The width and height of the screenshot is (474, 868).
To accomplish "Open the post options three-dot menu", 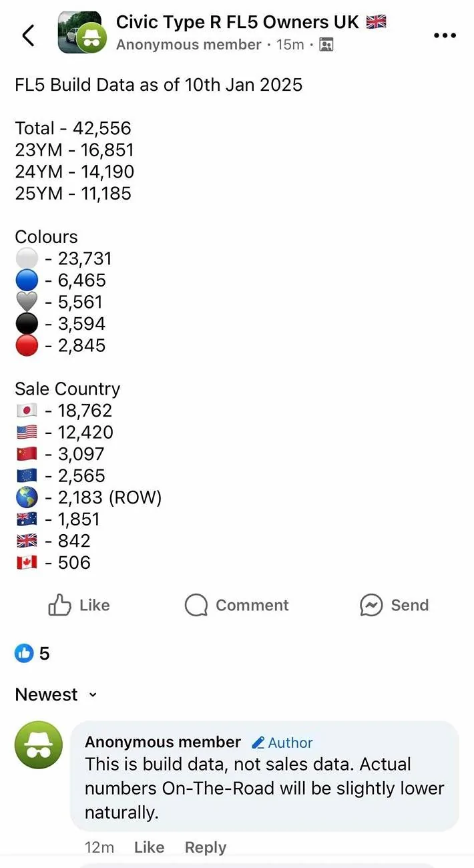I will [x=444, y=35].
